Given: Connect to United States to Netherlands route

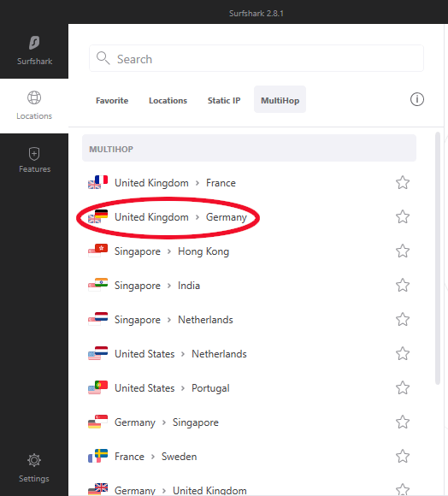Looking at the screenshot, I should (x=249, y=354).
